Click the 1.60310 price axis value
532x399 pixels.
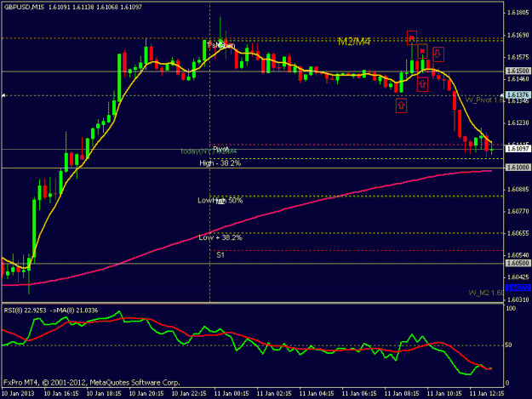[518, 299]
